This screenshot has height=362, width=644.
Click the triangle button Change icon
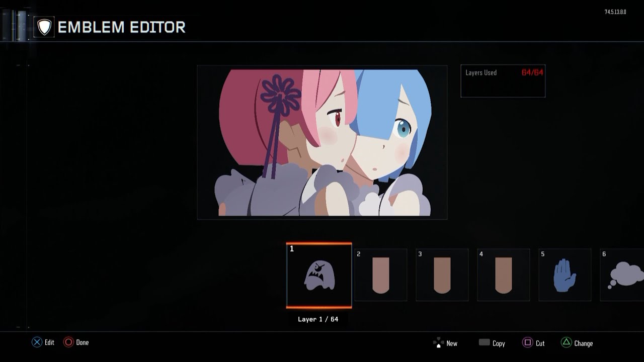click(x=566, y=343)
